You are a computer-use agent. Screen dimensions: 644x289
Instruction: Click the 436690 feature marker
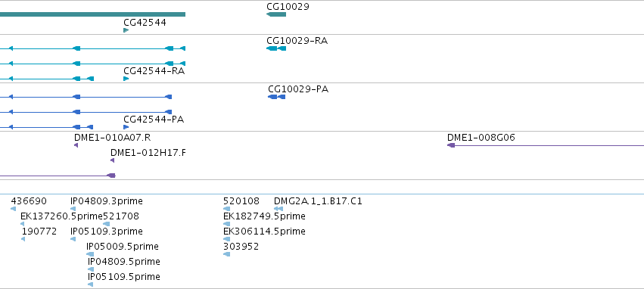coord(13,209)
